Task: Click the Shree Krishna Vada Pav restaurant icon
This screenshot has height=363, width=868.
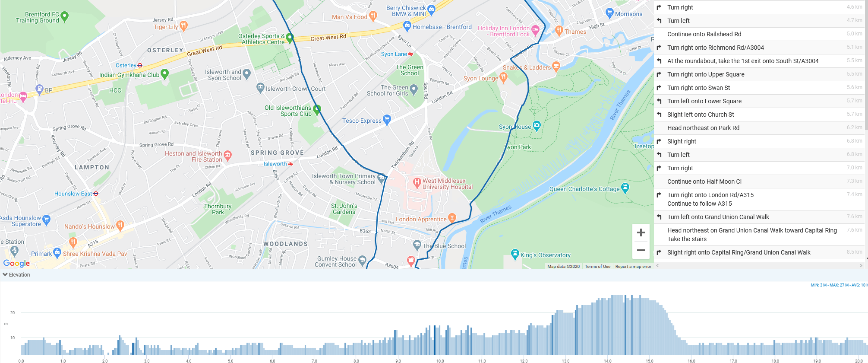Action: tap(73, 242)
